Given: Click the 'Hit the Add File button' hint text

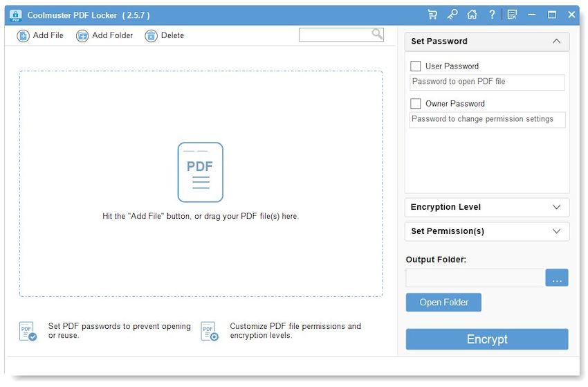Looking at the screenshot, I should pos(201,217).
